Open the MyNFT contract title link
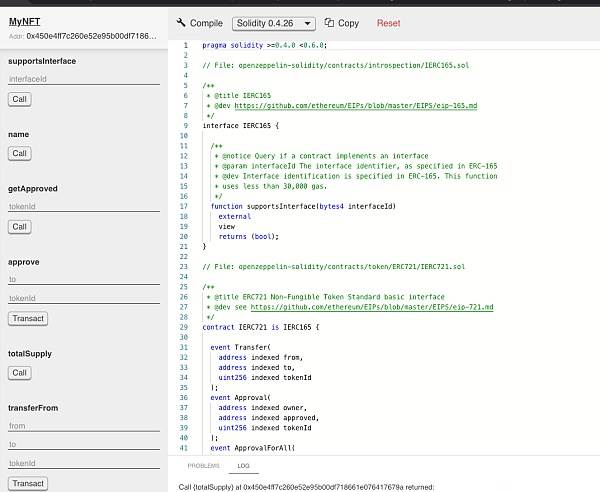 tap(24, 21)
